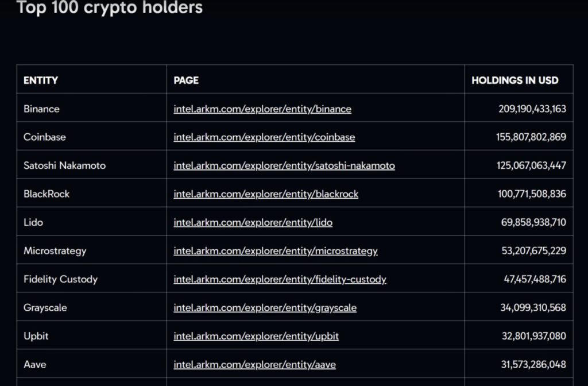
Task: Open the Fidelity Custody page link
Action: [280, 279]
